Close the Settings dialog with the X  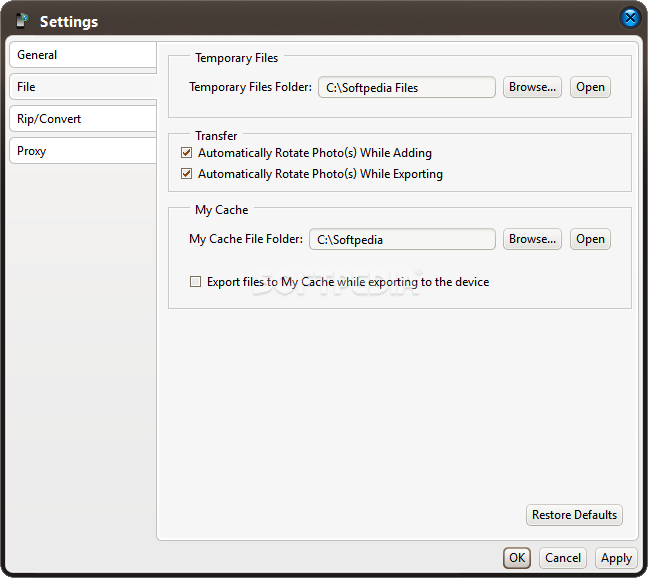(630, 18)
